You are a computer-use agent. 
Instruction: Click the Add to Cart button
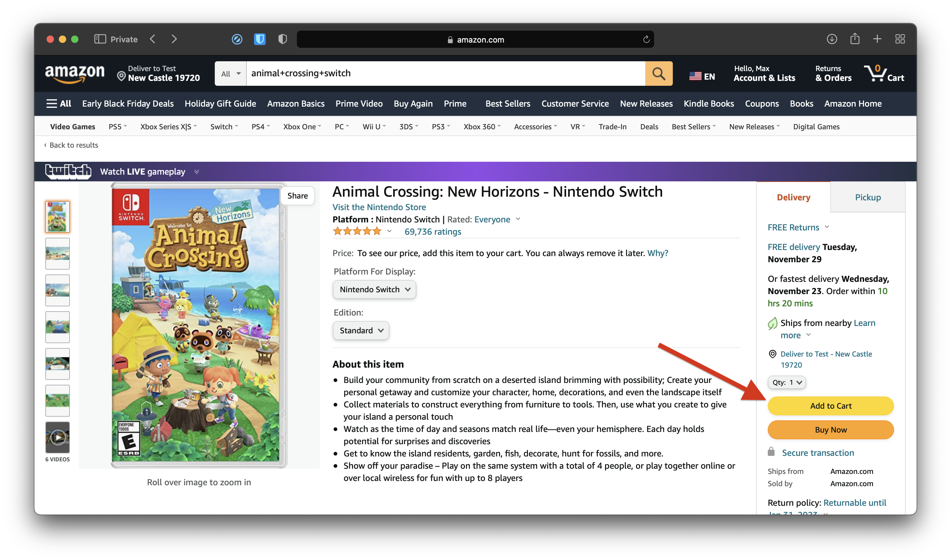[831, 406]
